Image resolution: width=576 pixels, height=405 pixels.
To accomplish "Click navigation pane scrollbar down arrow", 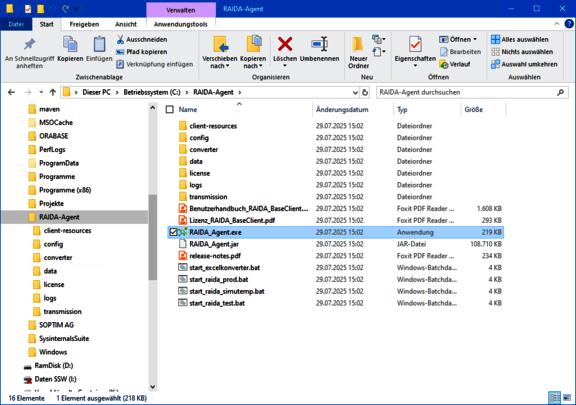I will click(x=153, y=387).
